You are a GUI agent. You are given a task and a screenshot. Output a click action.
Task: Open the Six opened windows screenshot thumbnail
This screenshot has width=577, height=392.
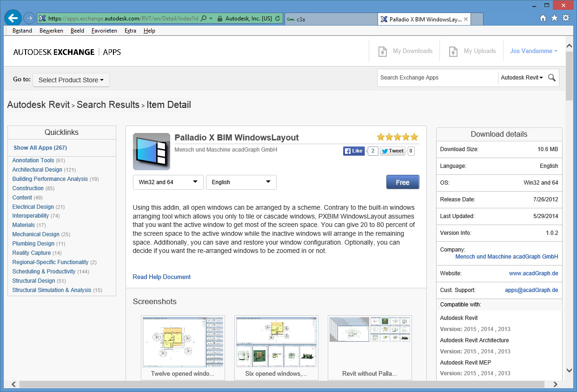276,347
